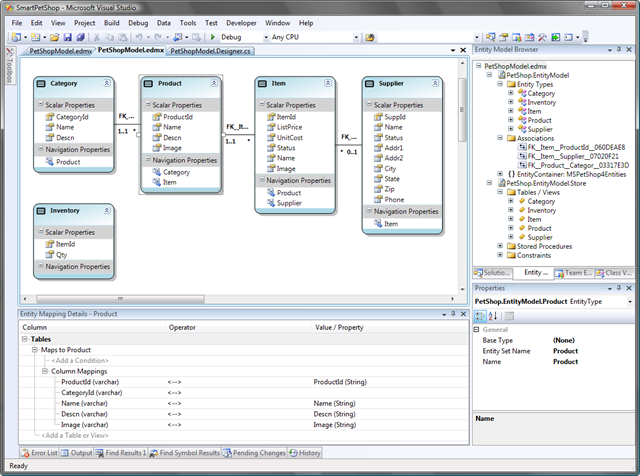Image resolution: width=640 pixels, height=476 pixels.
Task: Switch to PetShopModel.Designer.cs tab
Action: tap(210, 51)
